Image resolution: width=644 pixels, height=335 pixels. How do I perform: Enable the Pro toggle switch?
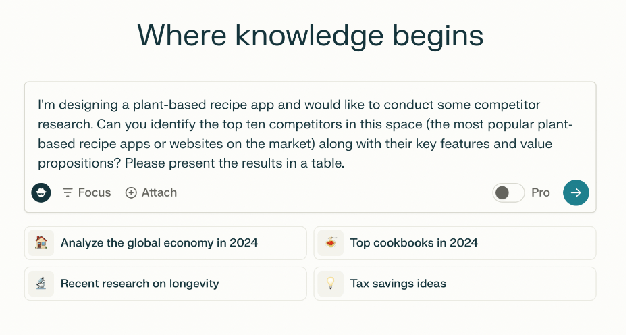tap(508, 192)
